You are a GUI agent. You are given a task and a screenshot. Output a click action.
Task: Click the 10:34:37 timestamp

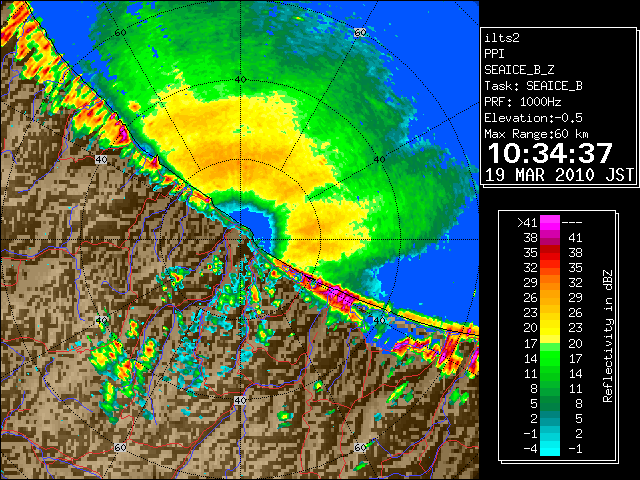[550, 153]
